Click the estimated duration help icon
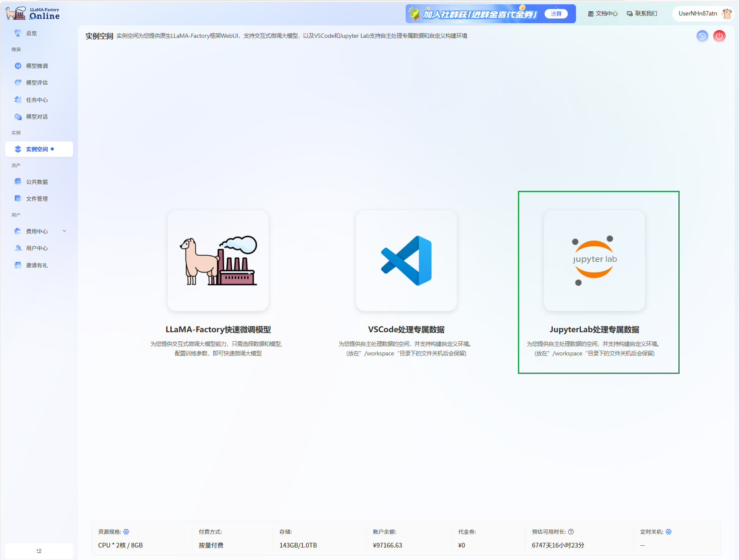Screen dimensions: 739x560 [x=571, y=532]
